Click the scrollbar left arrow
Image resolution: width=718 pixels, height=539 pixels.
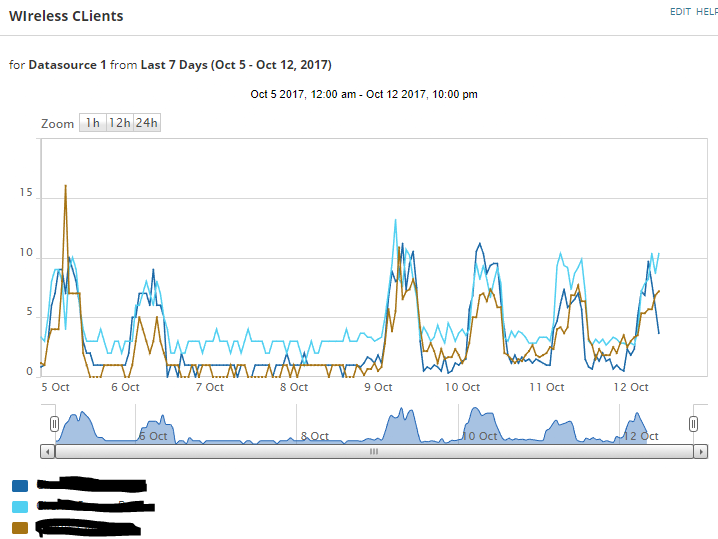48,452
